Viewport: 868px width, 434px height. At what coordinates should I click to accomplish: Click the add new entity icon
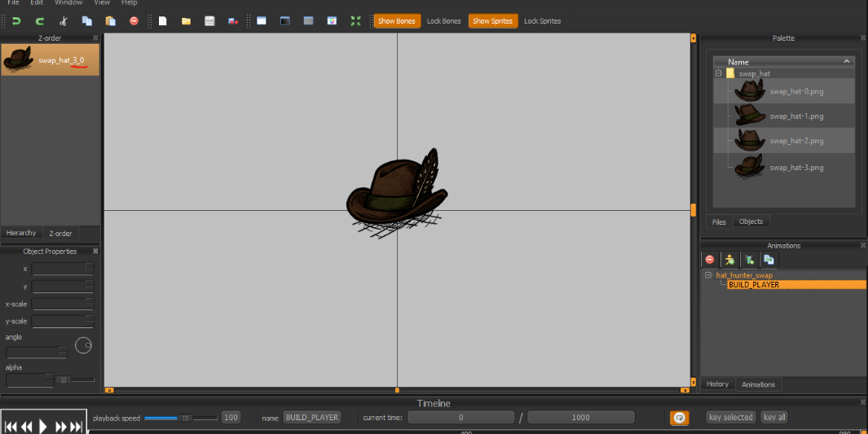(x=729, y=260)
